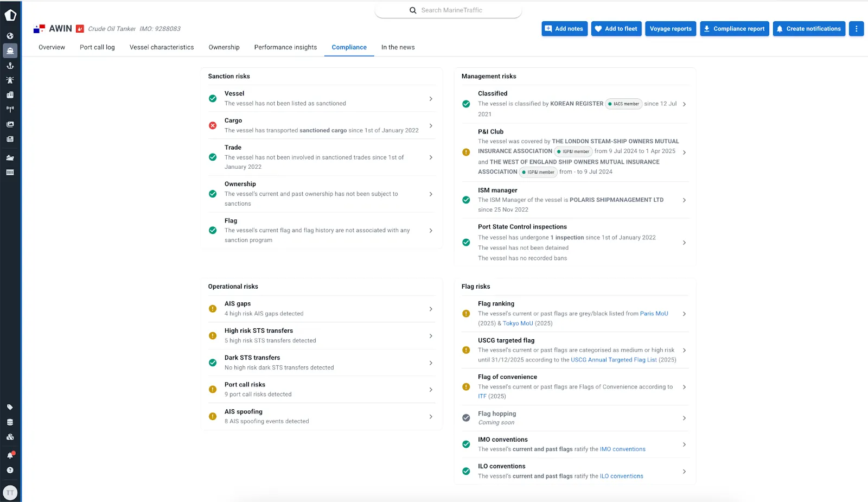The height and width of the screenshot is (502, 868).
Task: Click the grey check icon beside Flag hopping
Action: point(466,418)
